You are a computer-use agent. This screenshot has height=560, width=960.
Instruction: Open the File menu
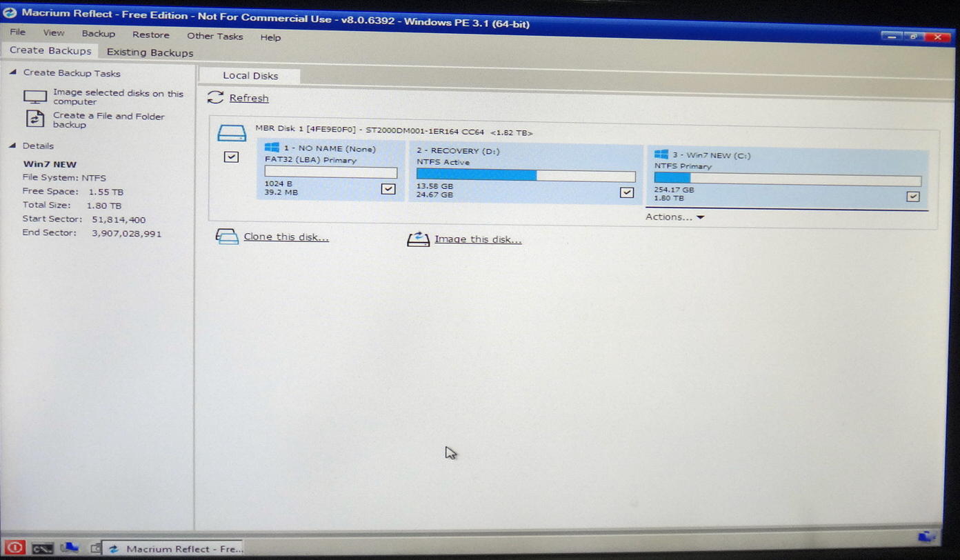pos(17,32)
